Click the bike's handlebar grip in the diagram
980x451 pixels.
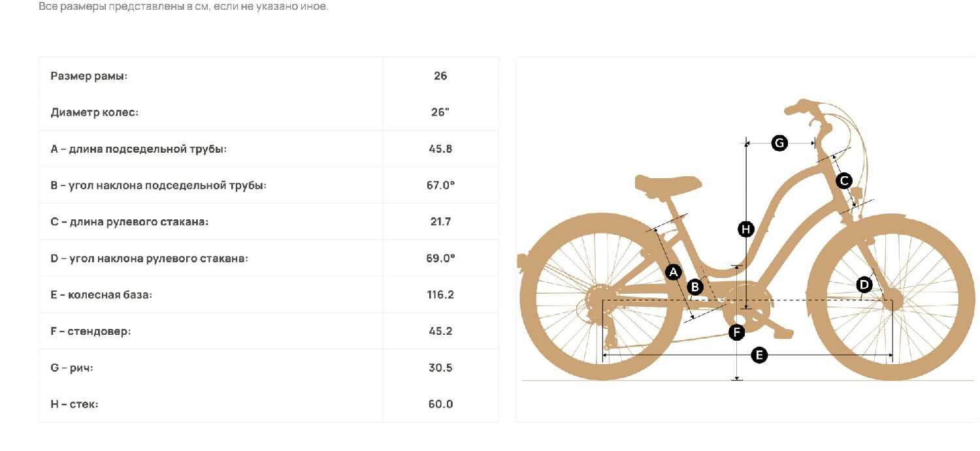click(798, 106)
